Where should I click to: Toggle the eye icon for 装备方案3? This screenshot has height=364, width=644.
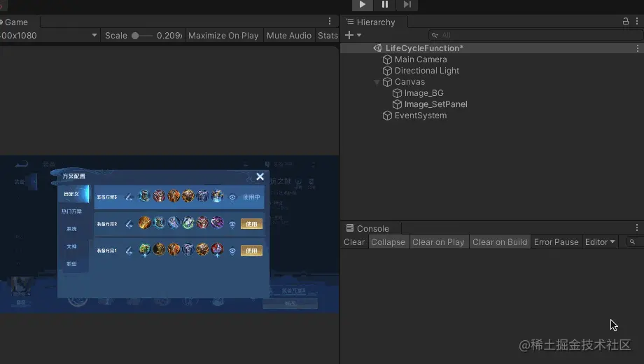[x=232, y=197]
